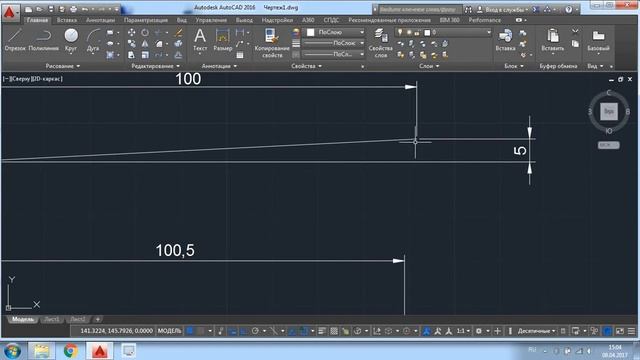Click the Table icon in Аннотации panel

pos(240,55)
